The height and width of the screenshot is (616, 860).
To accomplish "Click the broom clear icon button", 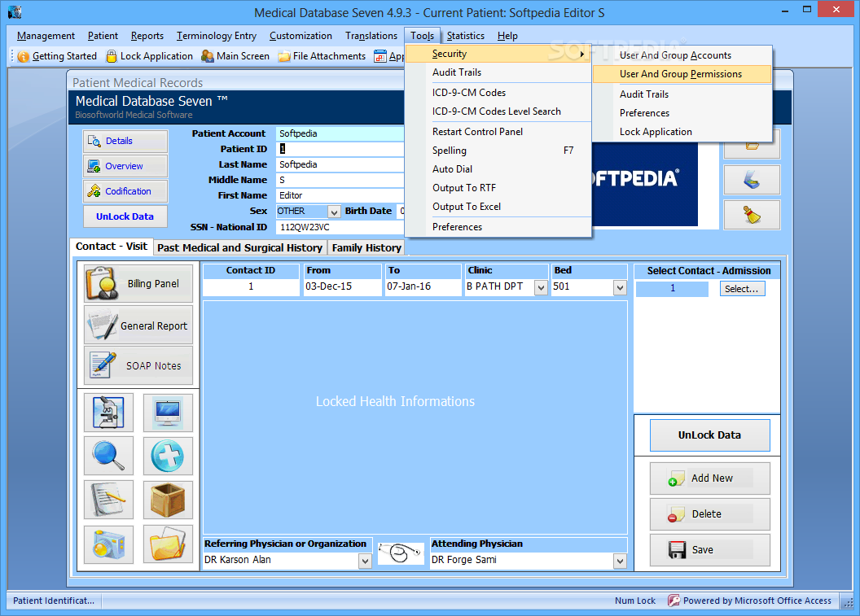I will pyautogui.click(x=752, y=214).
